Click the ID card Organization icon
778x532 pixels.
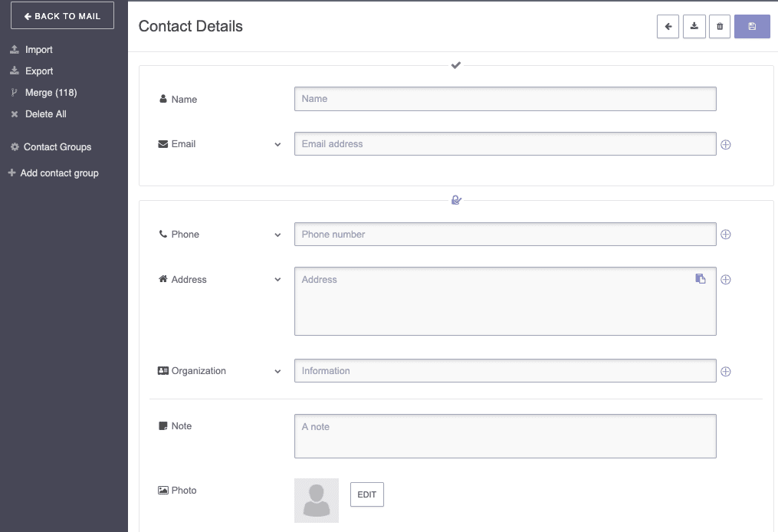pos(162,371)
